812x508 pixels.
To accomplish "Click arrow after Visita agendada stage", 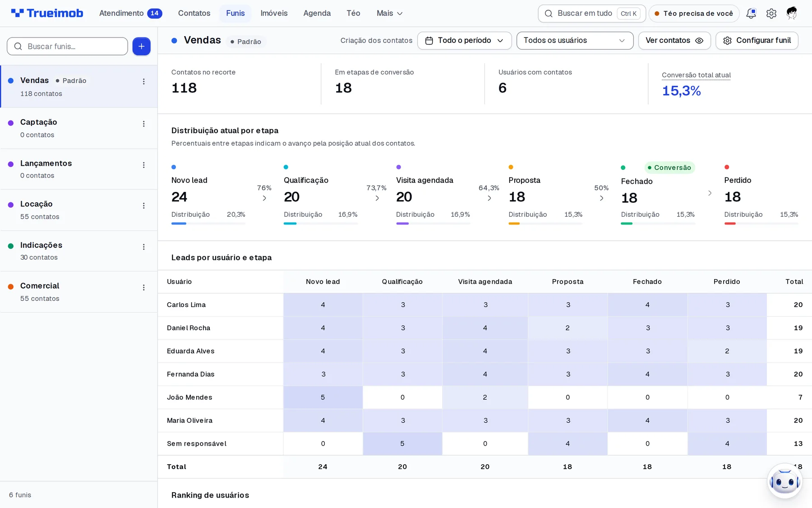I will (489, 198).
